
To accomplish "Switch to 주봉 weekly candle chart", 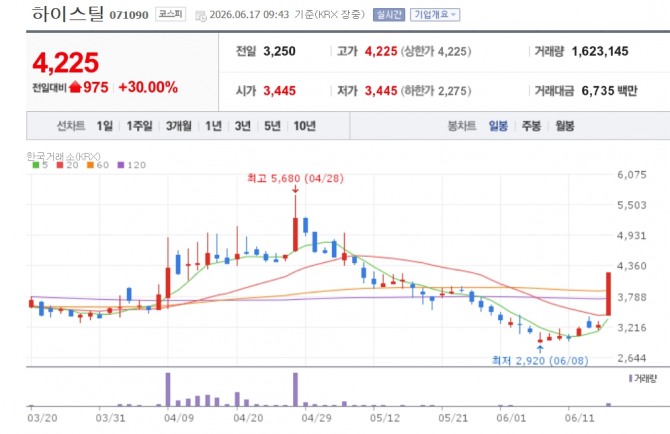I will coord(531,126).
